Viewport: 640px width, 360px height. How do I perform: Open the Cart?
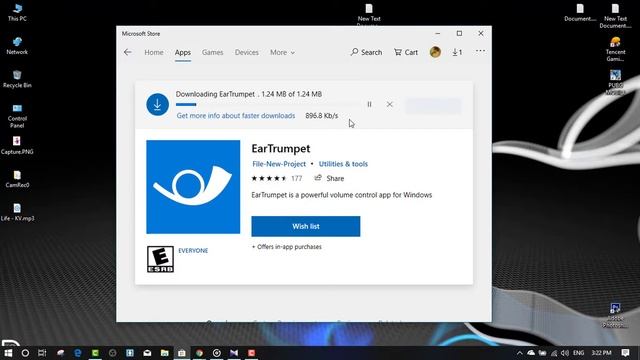(x=406, y=52)
